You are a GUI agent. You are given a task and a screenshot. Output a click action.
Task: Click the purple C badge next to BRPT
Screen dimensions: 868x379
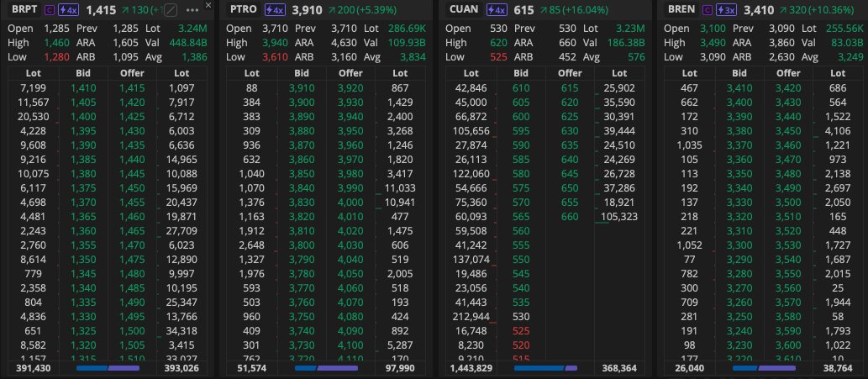tap(50, 10)
